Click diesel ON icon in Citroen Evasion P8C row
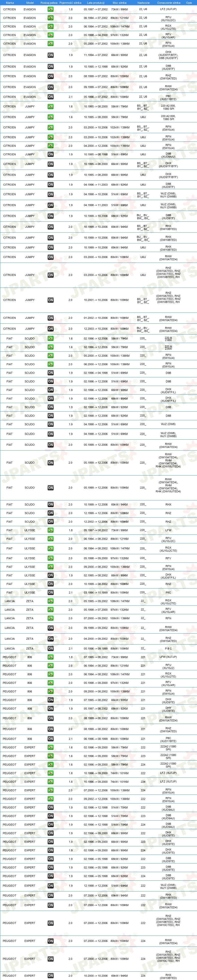This screenshot has width=197, height=980. click(50, 97)
